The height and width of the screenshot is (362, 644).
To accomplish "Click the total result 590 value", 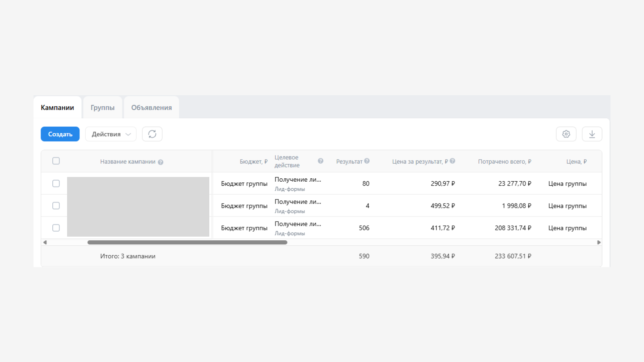I will (x=364, y=256).
